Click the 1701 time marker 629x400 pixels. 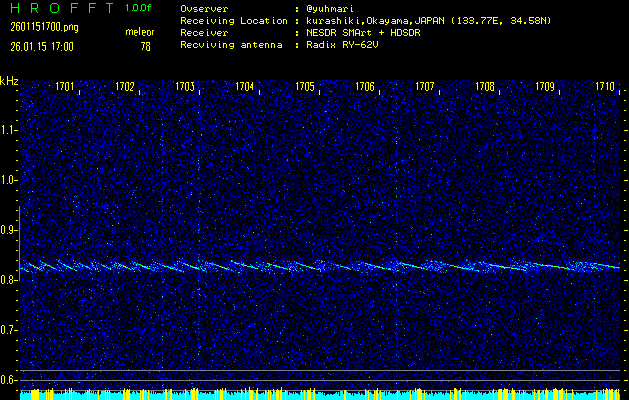pos(65,87)
